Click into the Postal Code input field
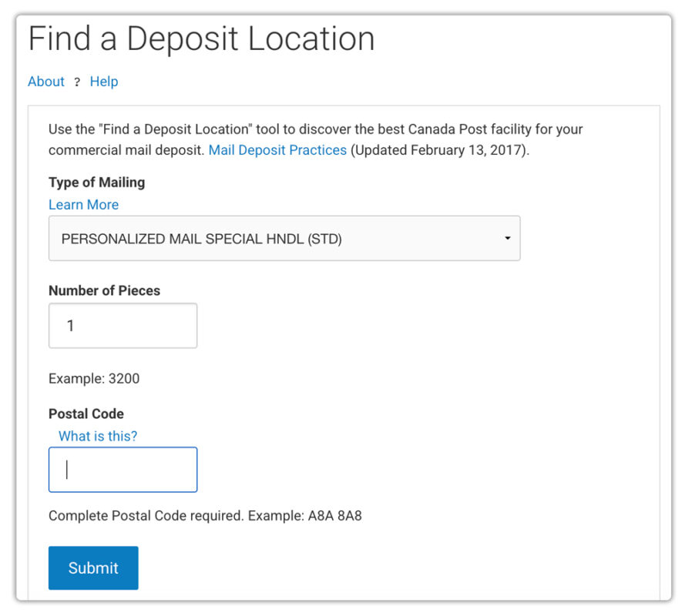The width and height of the screenshot is (685, 616). [123, 470]
